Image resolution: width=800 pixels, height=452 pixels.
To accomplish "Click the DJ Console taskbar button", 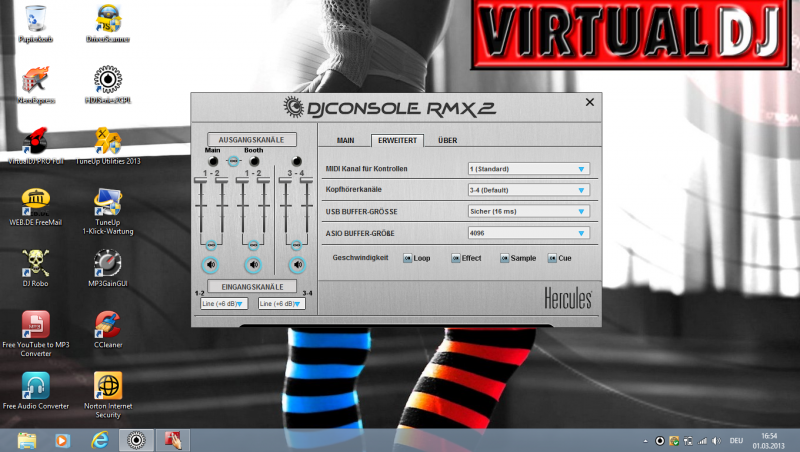I will click(136, 440).
